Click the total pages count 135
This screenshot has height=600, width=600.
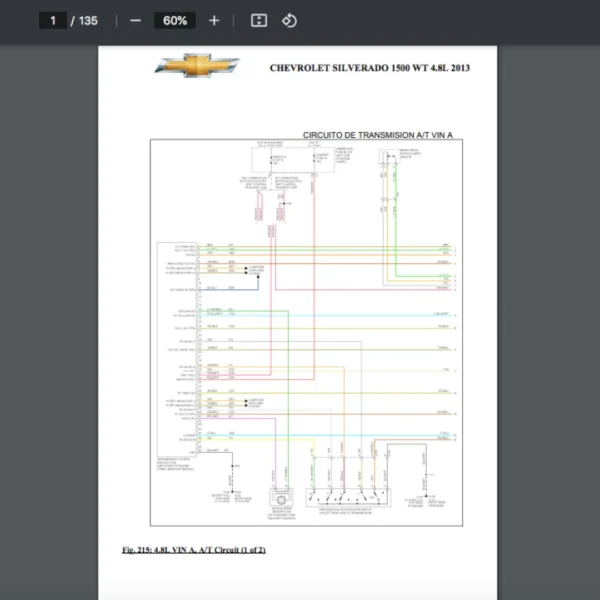(88, 21)
